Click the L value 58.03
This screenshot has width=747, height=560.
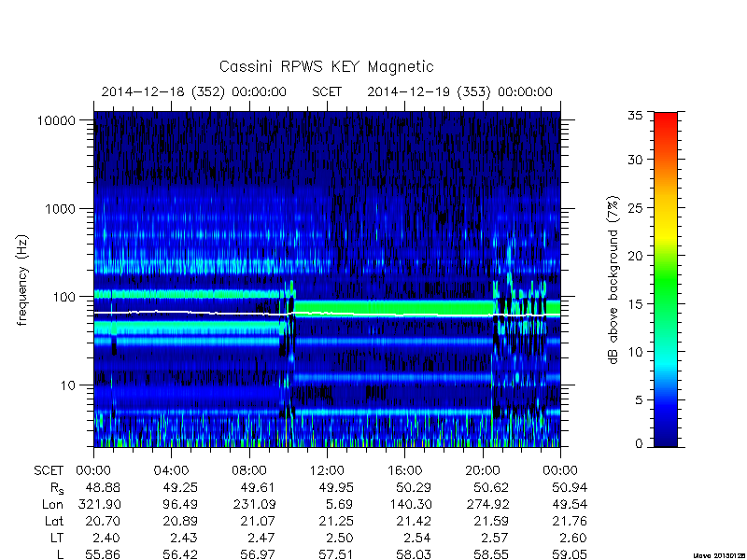click(414, 554)
